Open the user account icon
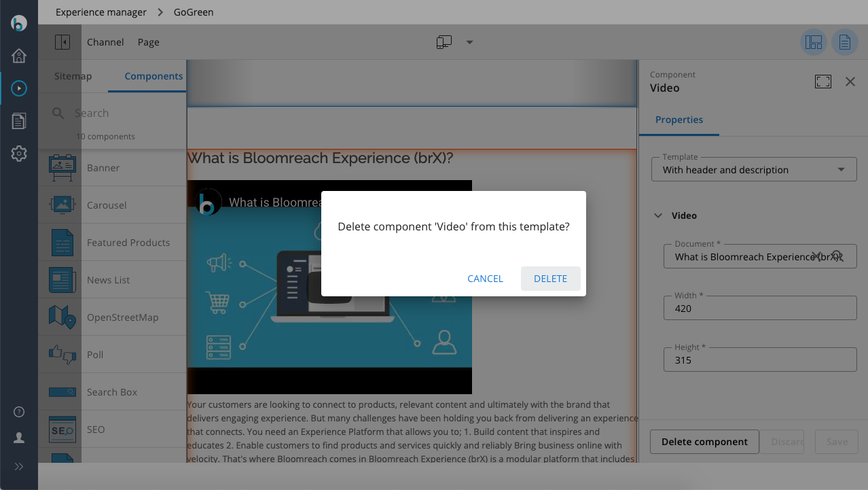 point(19,438)
